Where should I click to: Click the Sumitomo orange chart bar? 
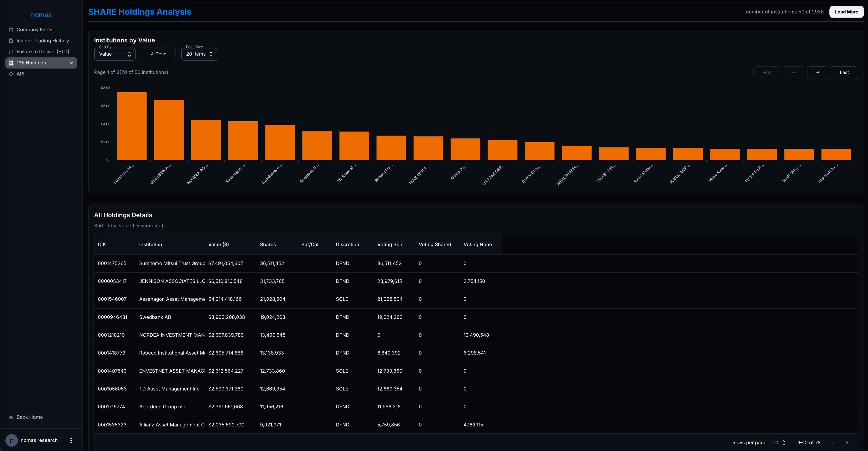(x=131, y=126)
